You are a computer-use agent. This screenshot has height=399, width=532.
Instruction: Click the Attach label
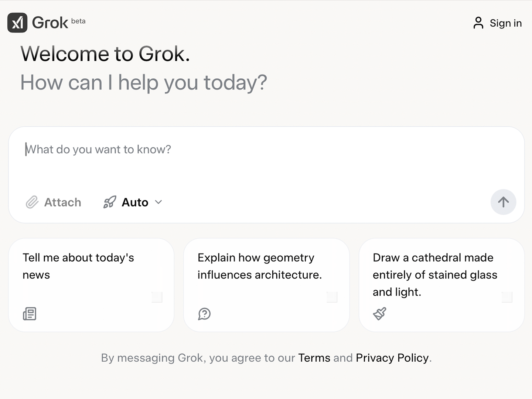(62, 202)
